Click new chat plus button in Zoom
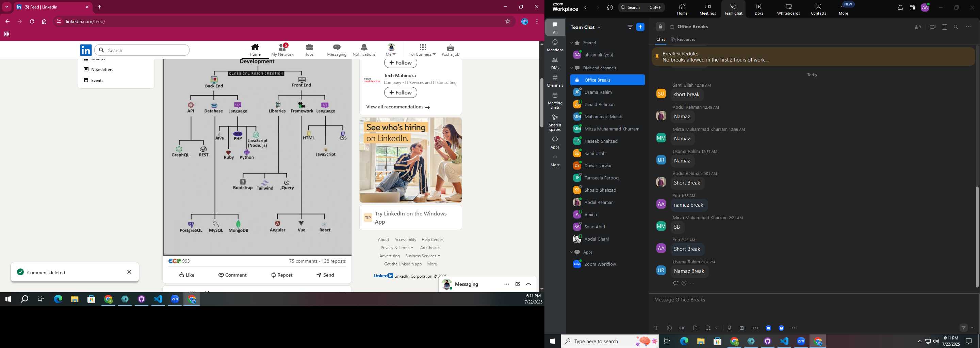This screenshot has height=348, width=980. [640, 27]
